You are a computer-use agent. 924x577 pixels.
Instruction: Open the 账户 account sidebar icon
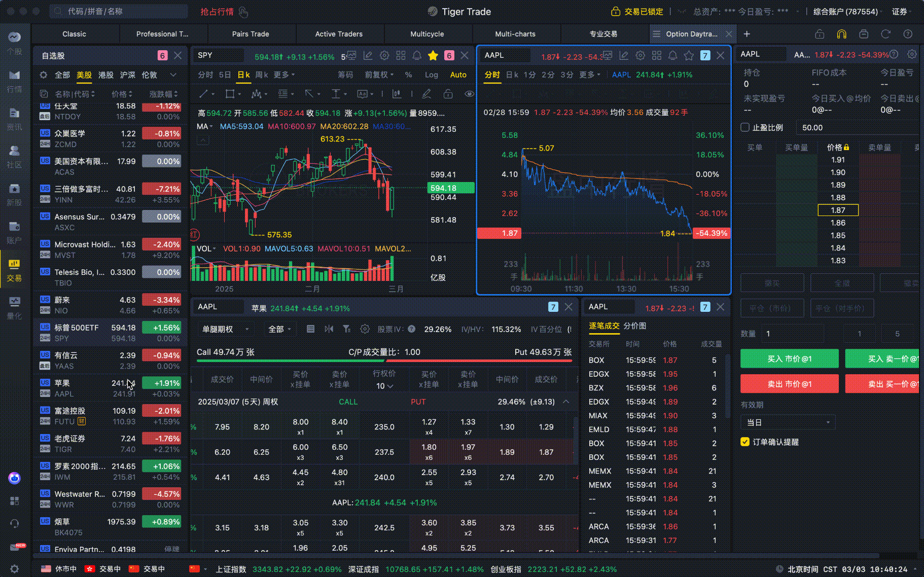pyautogui.click(x=14, y=232)
